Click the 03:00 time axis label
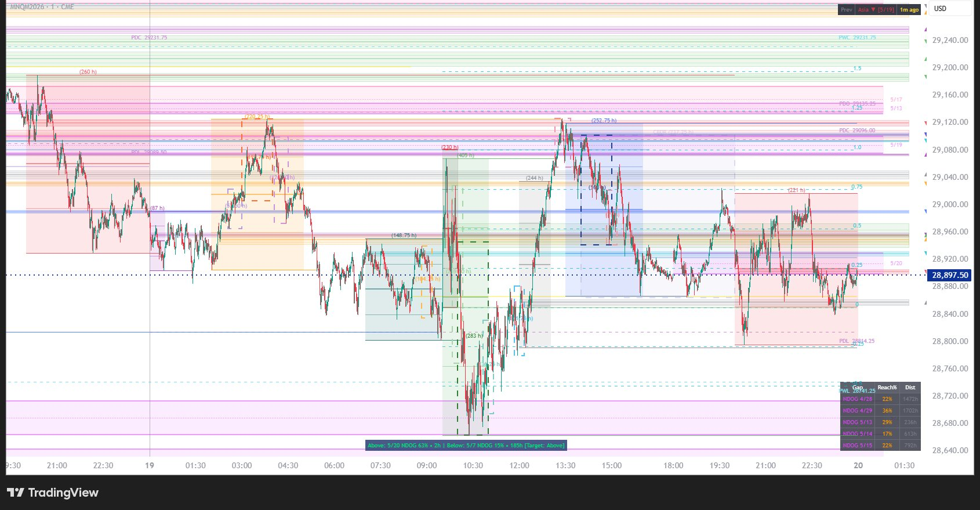 coord(242,465)
